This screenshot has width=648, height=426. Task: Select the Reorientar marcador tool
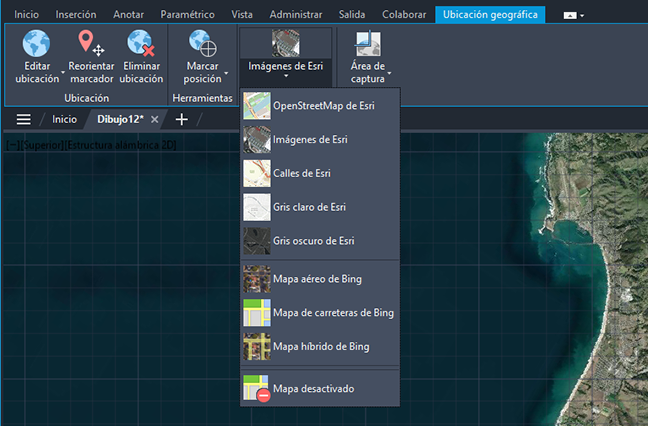91,56
